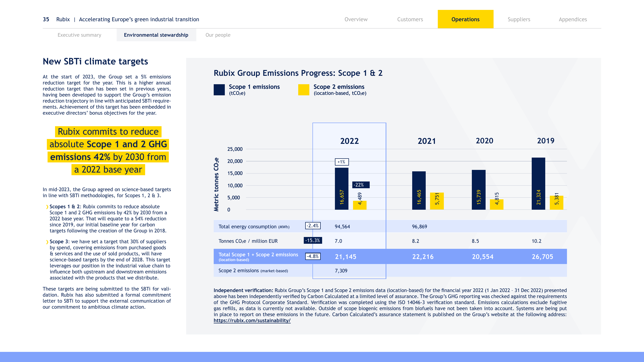The width and height of the screenshot is (644, 362).
Task: Click the 2022 Scope 1 bar labeled 16,657
Action: pos(341,189)
